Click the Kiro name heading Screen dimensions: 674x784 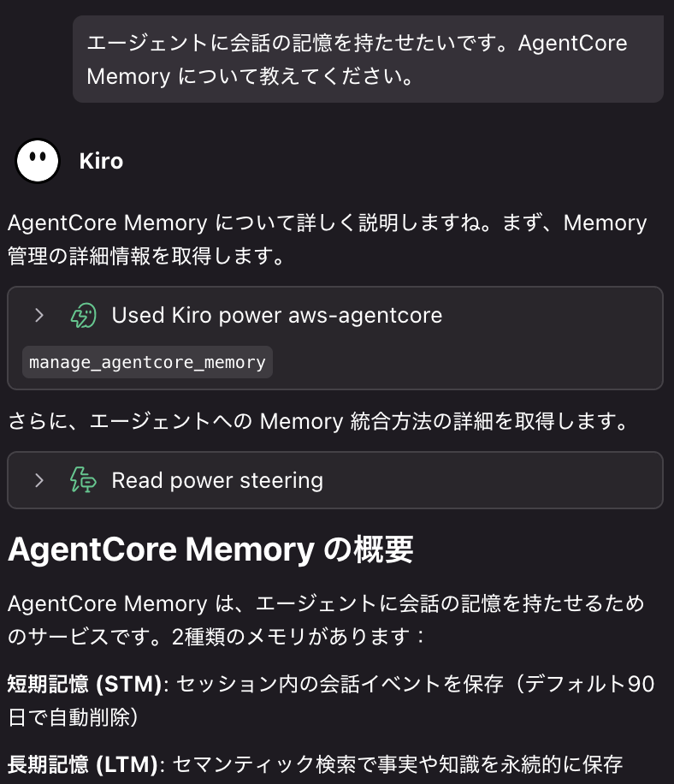tap(101, 160)
